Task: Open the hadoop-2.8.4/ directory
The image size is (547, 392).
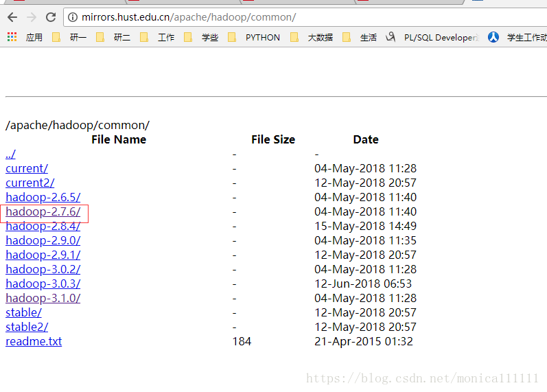Action: click(x=43, y=226)
